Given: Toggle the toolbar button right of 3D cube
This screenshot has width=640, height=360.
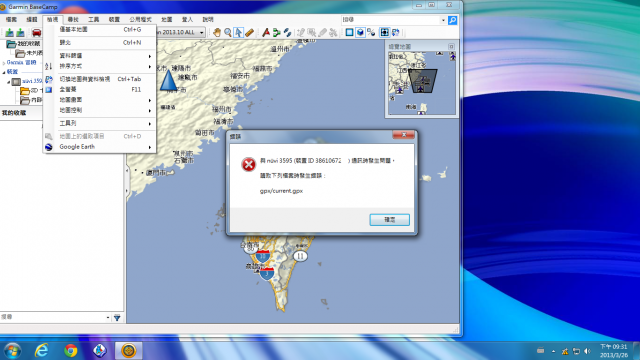Looking at the screenshot, I should click(371, 32).
